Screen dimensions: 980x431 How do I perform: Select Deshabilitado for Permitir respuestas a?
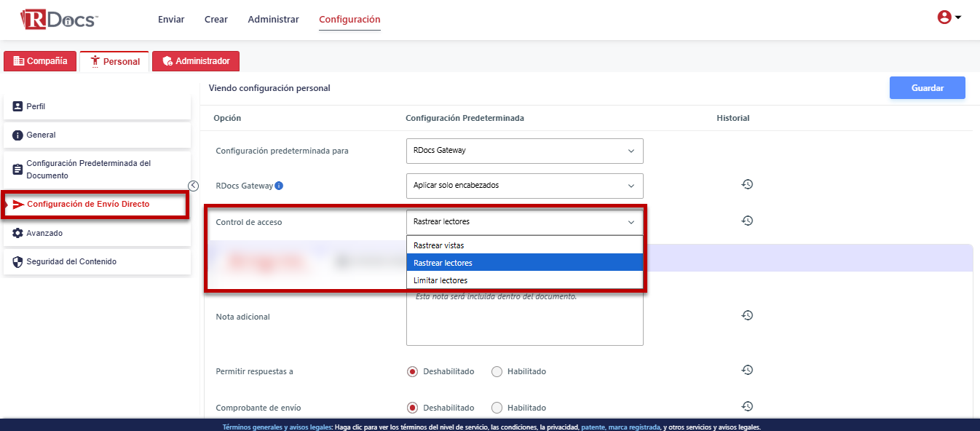point(413,371)
